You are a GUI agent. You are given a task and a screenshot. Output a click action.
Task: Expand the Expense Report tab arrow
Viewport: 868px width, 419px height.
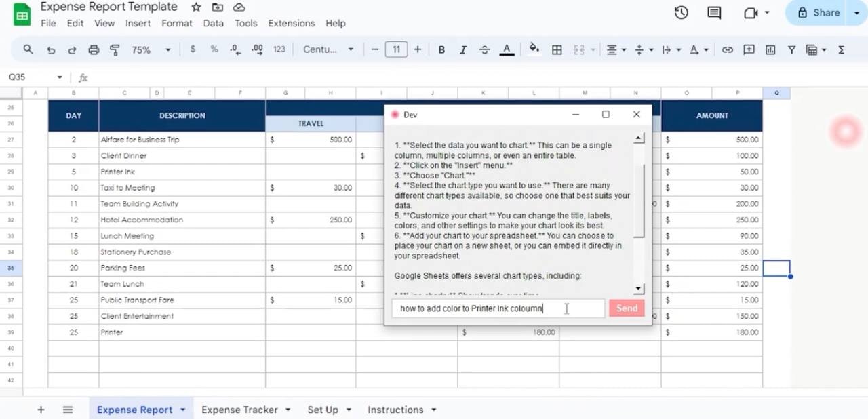tap(182, 410)
